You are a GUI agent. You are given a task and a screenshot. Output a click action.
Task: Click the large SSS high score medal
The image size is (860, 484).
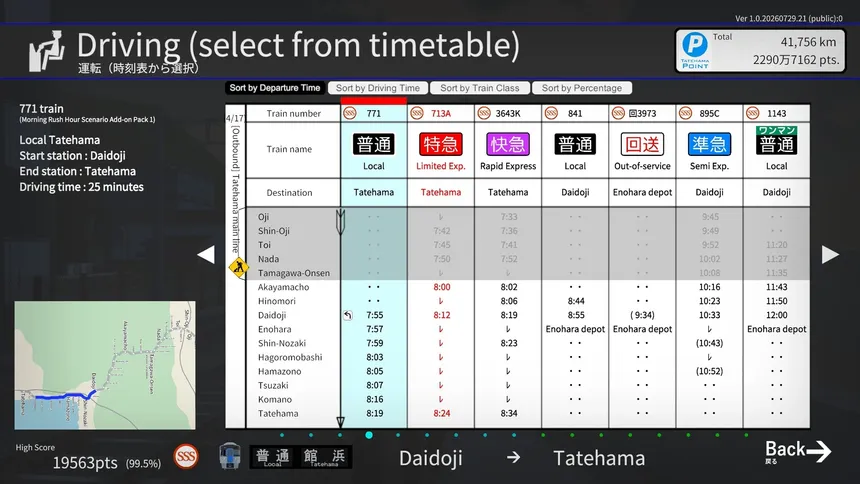point(186,457)
